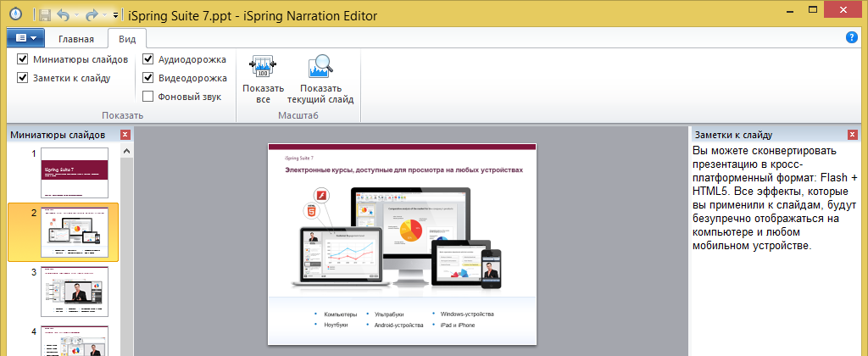Enable the Фоновый звук checkbox

pyautogui.click(x=147, y=97)
